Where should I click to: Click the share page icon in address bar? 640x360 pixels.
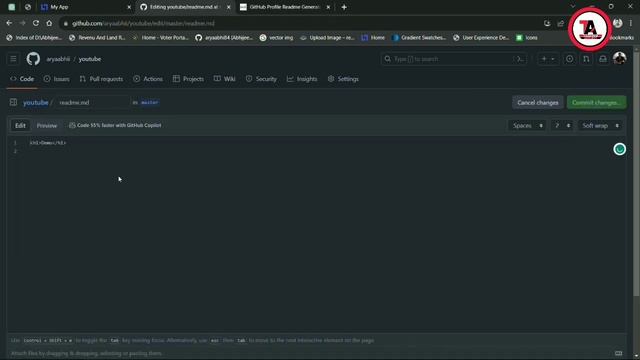tap(560, 23)
